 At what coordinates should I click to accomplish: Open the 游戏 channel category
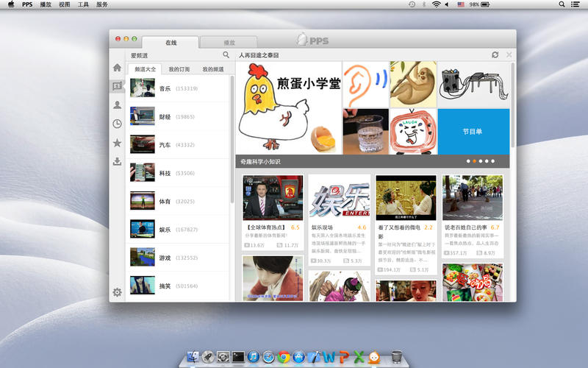[178, 258]
